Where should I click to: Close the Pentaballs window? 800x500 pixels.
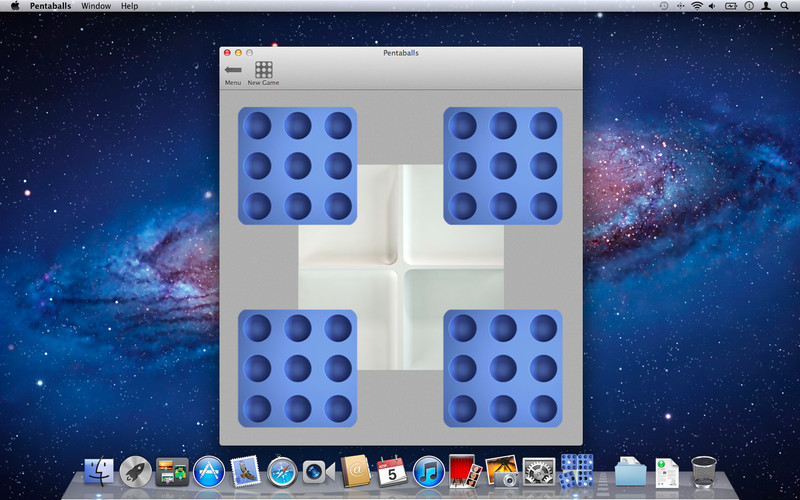(228, 53)
